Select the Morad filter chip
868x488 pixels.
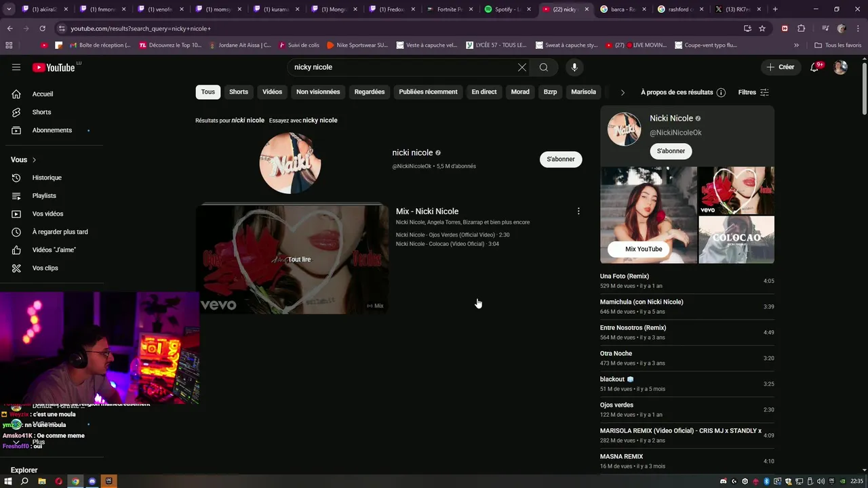point(520,92)
